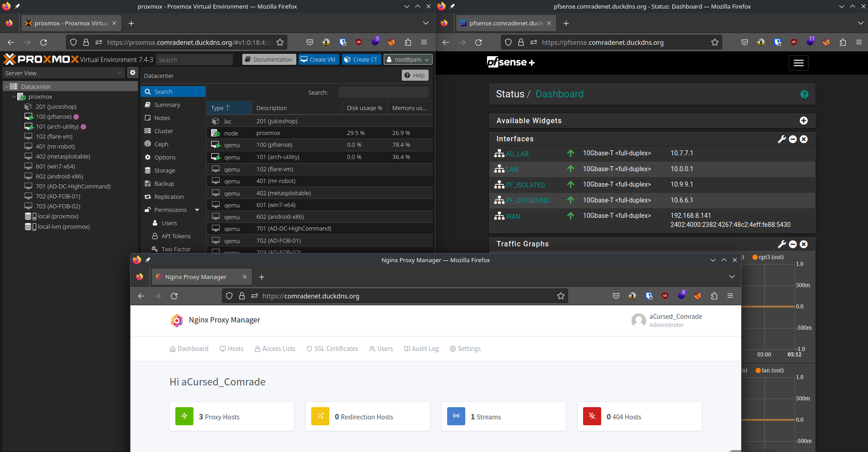This screenshot has width=868, height=452.
Task: Toggle opt3 (out) graph legend swatch
Action: point(755,257)
